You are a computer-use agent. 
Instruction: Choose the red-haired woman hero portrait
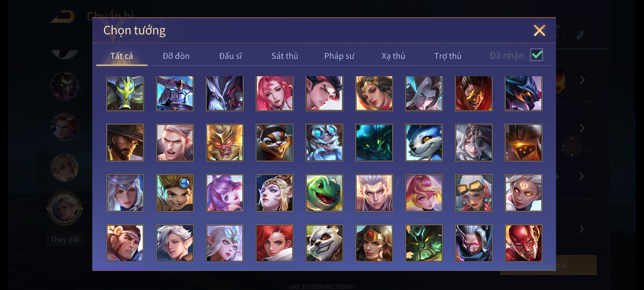[x=275, y=243]
